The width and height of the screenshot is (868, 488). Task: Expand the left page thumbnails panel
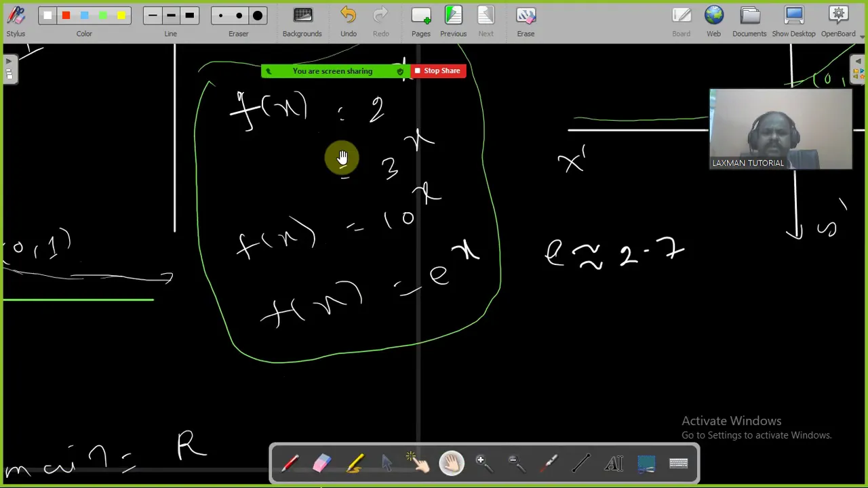pos(9,68)
